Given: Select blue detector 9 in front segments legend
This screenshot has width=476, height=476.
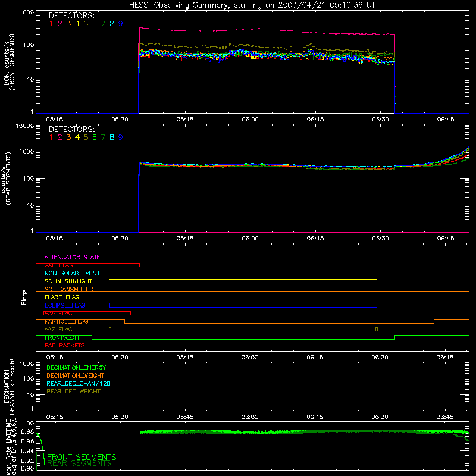Looking at the screenshot, I should [x=121, y=23].
